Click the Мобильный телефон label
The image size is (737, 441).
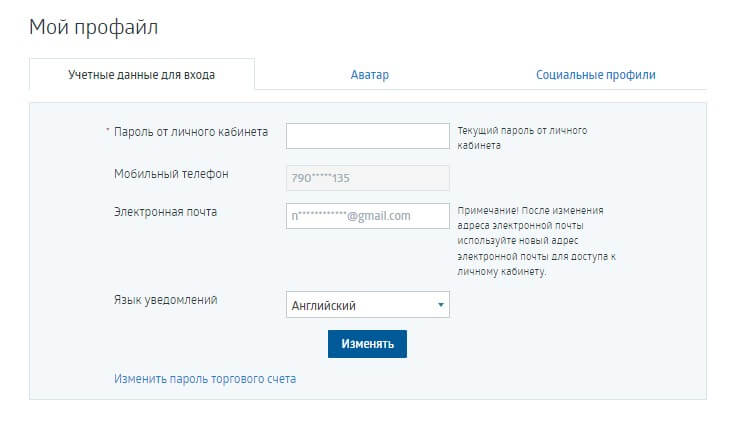[171, 174]
